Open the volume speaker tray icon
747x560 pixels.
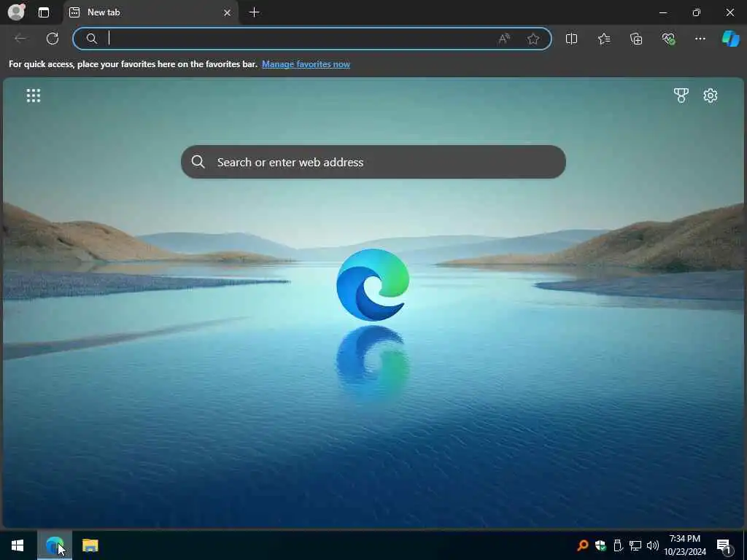[x=653, y=545]
